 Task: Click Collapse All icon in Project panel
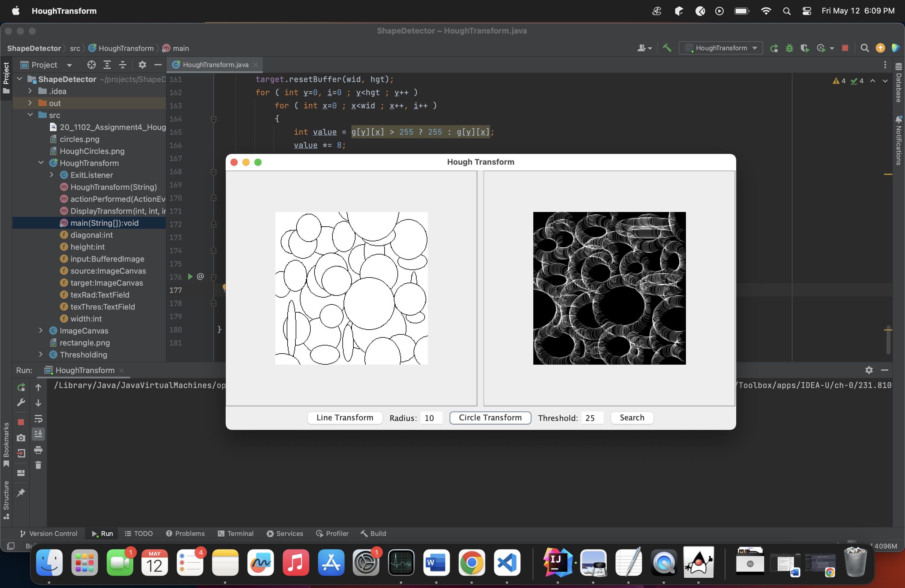click(122, 65)
